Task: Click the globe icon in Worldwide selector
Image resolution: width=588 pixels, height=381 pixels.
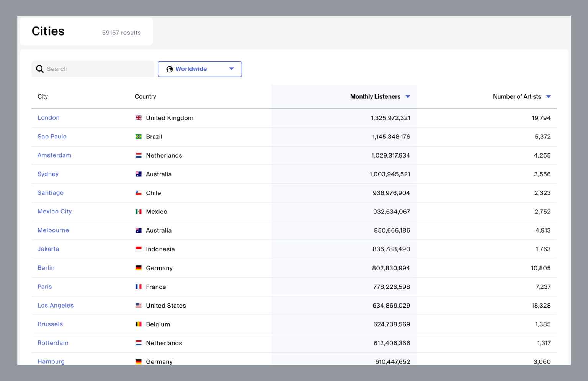Action: 169,69
